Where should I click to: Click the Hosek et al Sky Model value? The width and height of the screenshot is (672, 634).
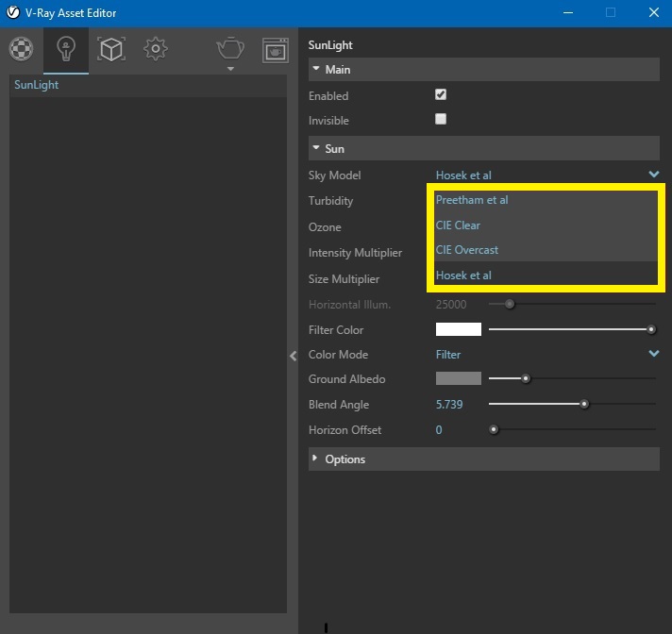click(463, 175)
